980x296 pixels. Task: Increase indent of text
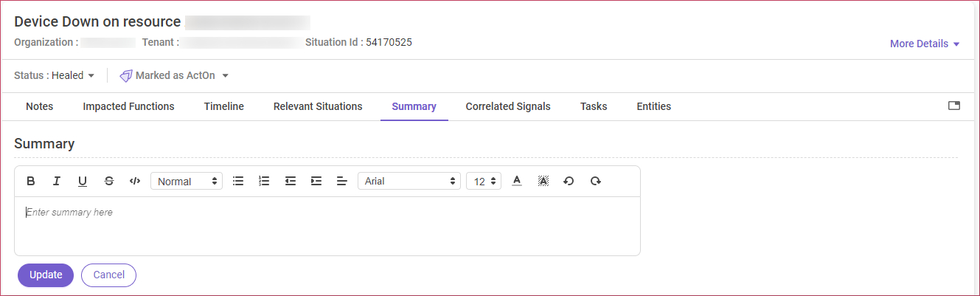tap(316, 181)
